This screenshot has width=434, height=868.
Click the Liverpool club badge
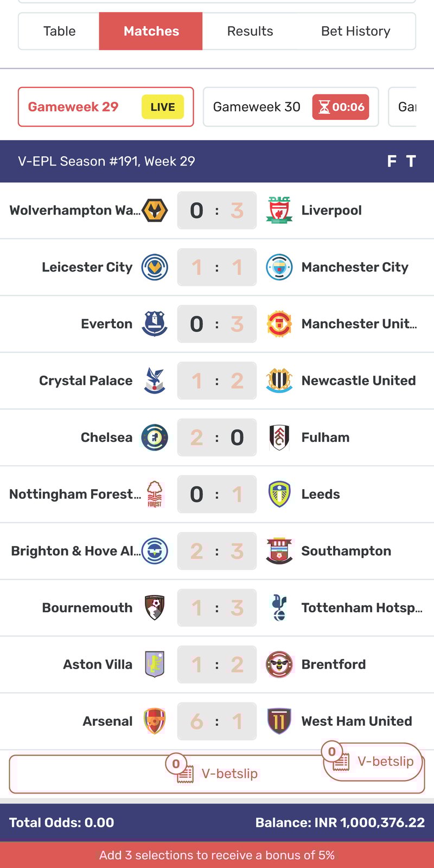point(279,210)
